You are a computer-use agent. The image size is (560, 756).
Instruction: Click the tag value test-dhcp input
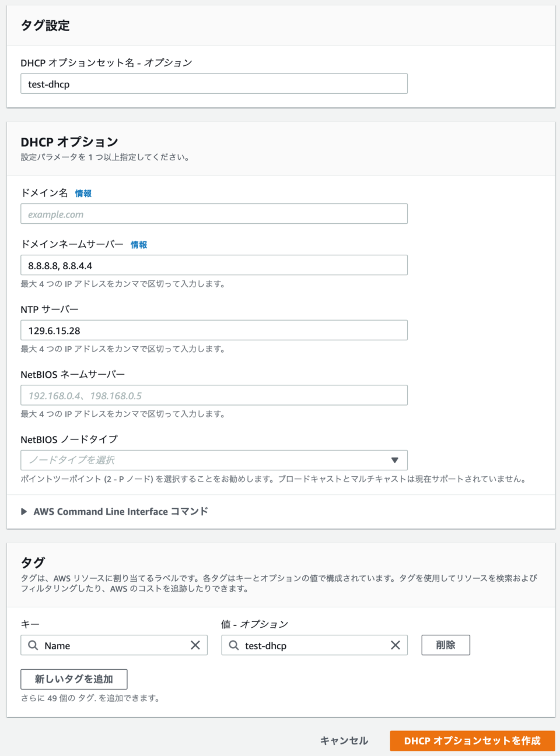[x=314, y=645]
